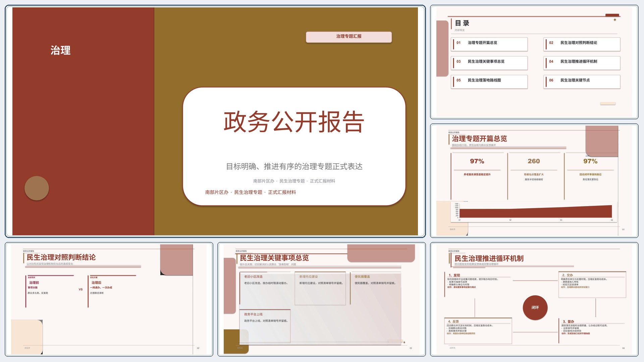Click the 便民圈覆盖 card title
This screenshot has width=644, height=362.
(362, 277)
